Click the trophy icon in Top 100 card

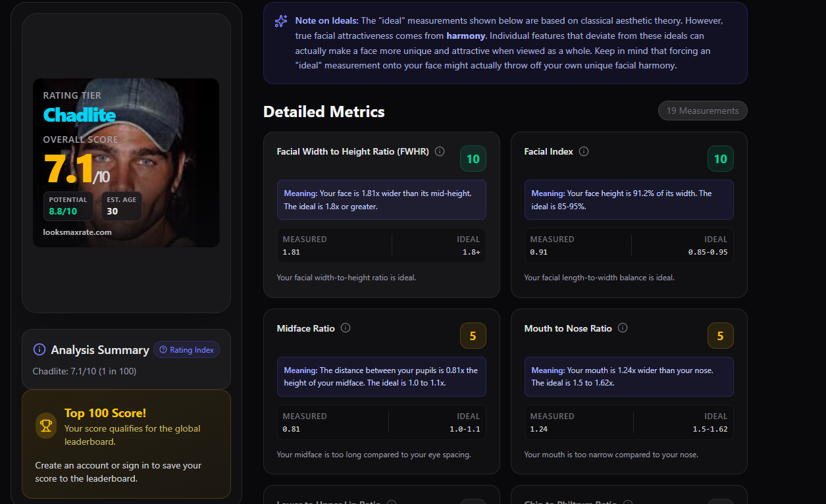(46, 425)
